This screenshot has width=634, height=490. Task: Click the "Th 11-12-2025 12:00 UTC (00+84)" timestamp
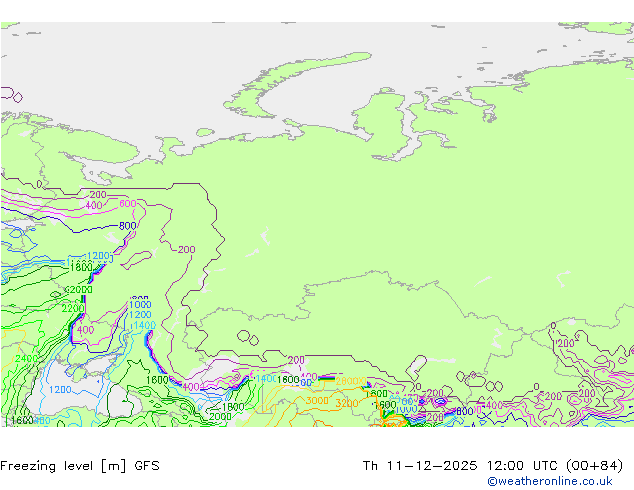click(x=492, y=466)
